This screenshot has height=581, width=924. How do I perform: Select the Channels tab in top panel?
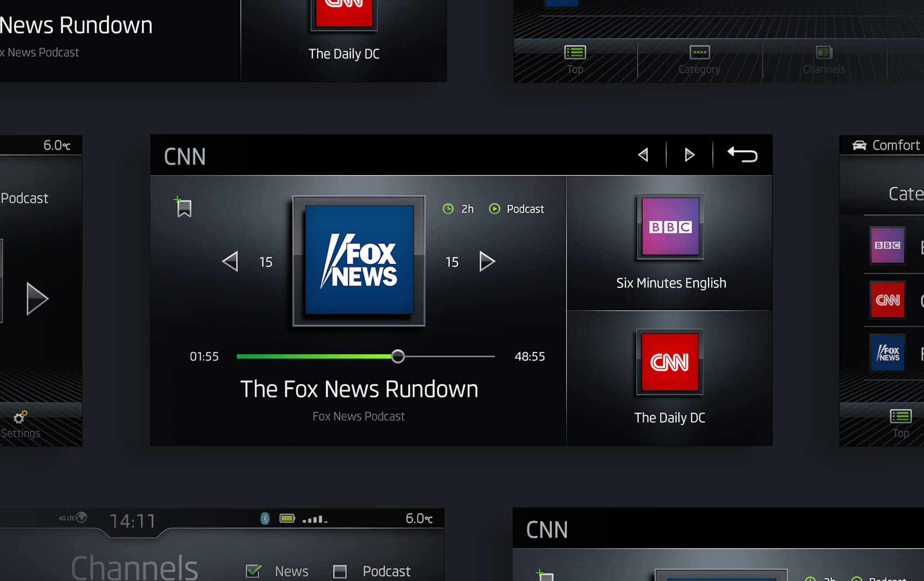pos(824,60)
